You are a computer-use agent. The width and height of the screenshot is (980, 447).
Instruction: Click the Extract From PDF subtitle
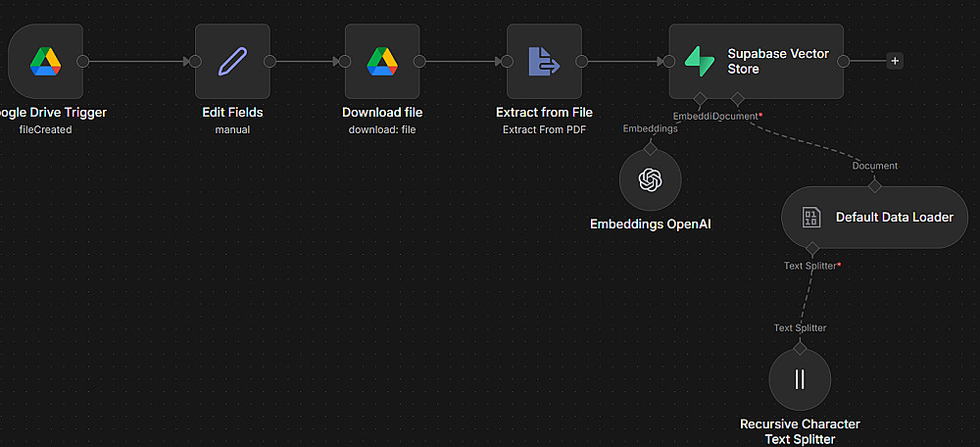click(544, 130)
